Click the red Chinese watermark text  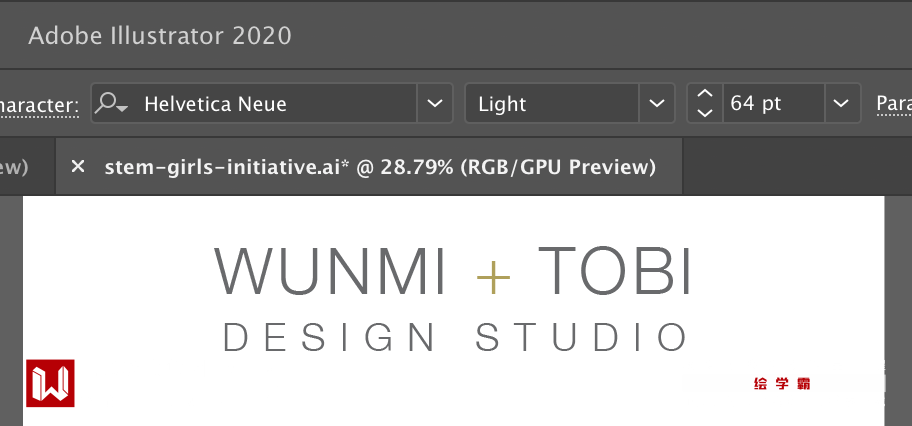click(x=783, y=383)
